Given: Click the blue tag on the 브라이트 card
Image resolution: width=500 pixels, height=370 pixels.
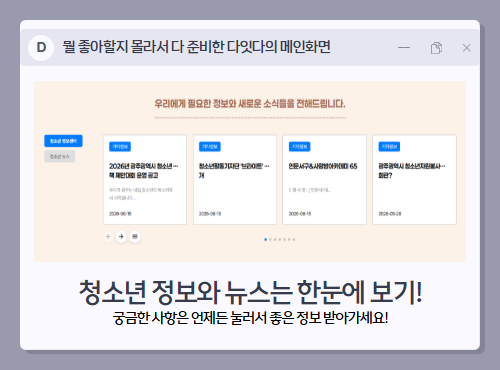Looking at the screenshot, I should coord(210,147).
